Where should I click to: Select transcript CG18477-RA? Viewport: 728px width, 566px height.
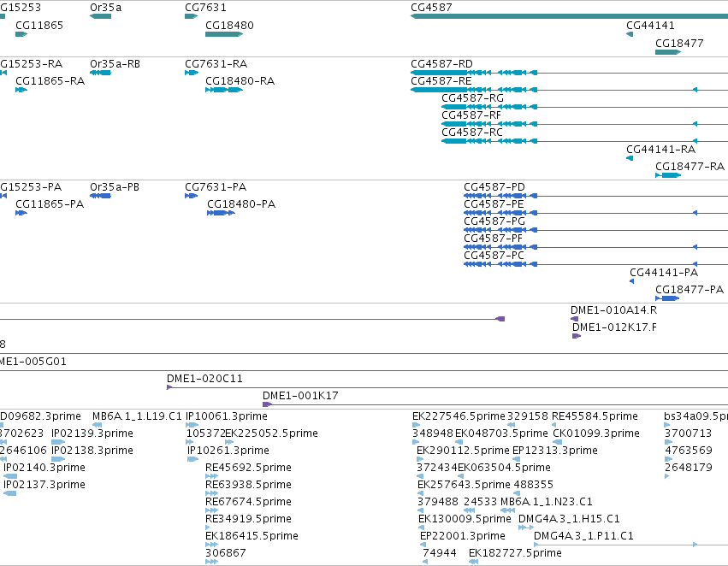coord(668,175)
